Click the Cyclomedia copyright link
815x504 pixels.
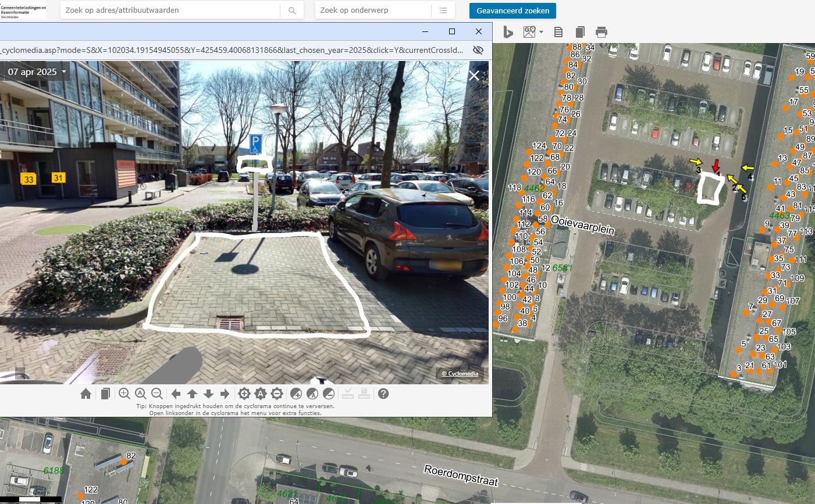[x=460, y=374]
